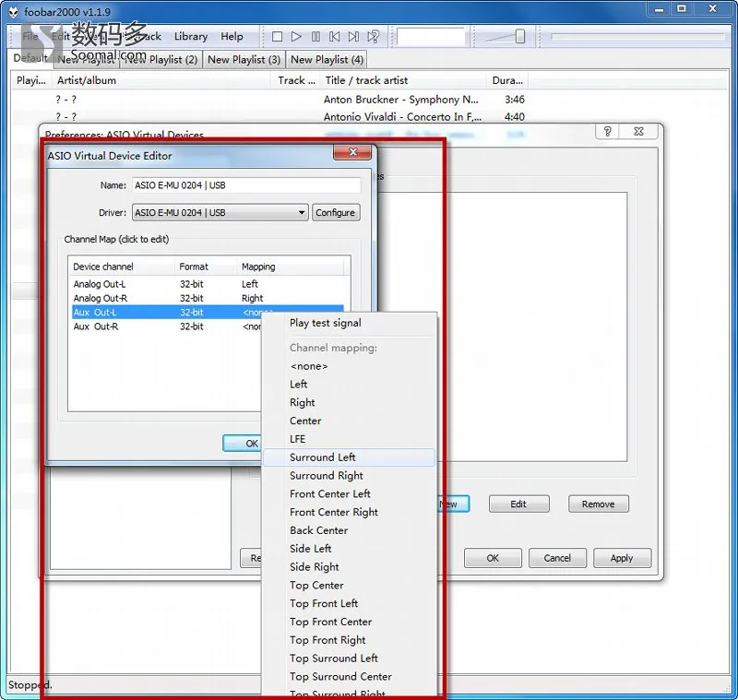The image size is (738, 700).
Task: Click the Random playback button
Action: (373, 37)
